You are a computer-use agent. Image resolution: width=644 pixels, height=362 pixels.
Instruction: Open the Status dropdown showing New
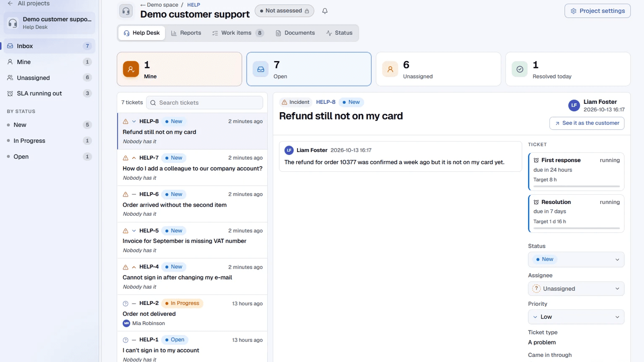pyautogui.click(x=576, y=259)
